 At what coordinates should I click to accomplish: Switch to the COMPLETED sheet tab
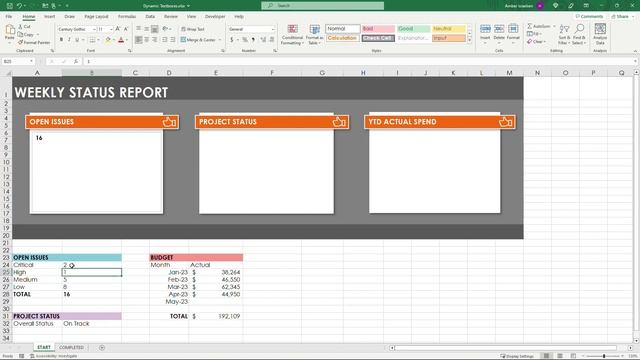(x=71, y=347)
